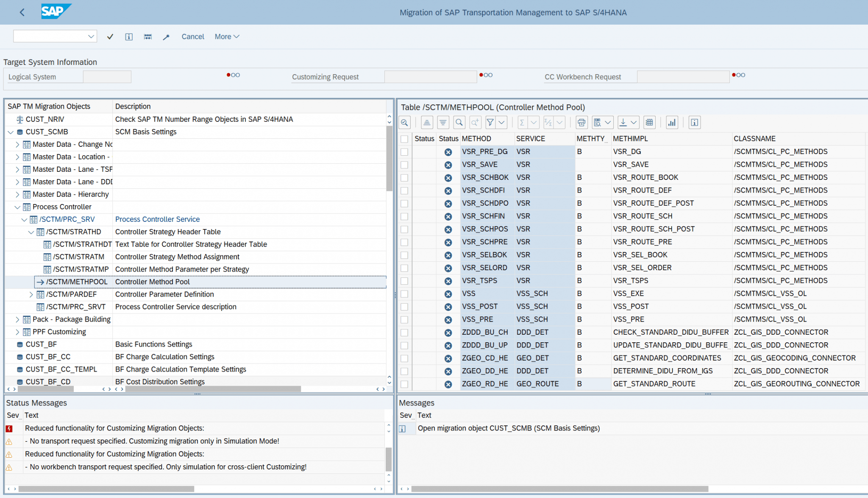868x498 pixels.
Task: Open the Process Controller Service link
Action: point(157,219)
